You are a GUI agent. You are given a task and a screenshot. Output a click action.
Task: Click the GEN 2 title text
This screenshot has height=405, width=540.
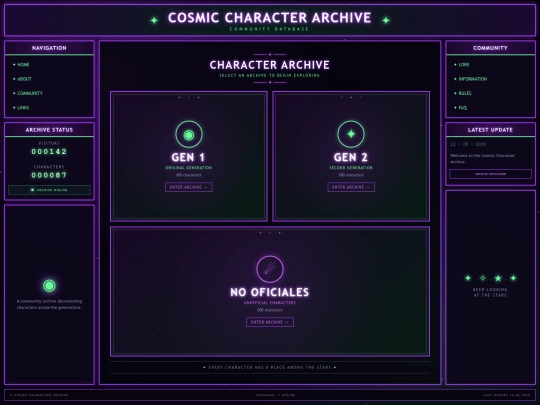(351, 157)
